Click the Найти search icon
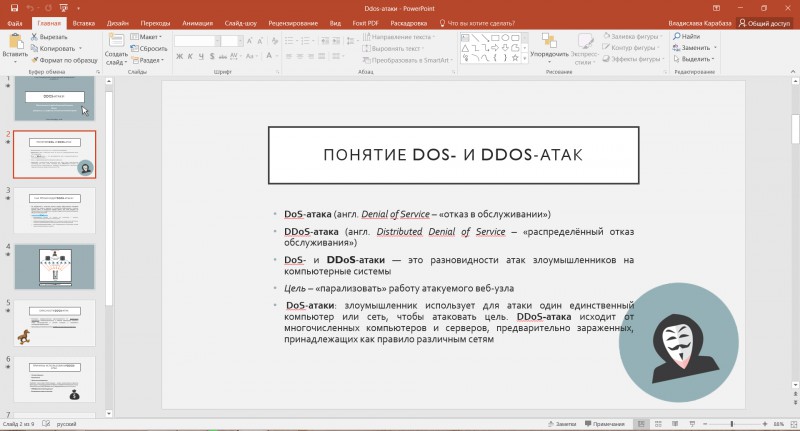 (677, 36)
